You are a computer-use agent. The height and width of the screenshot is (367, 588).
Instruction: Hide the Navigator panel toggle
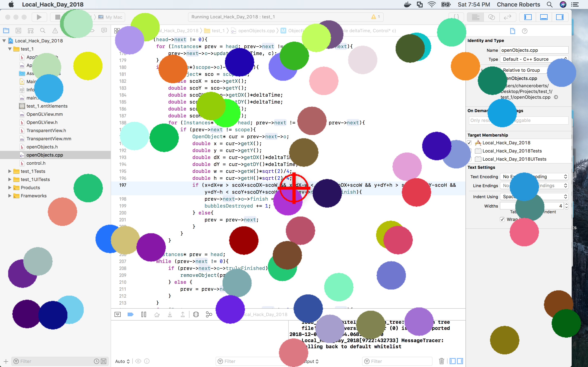click(528, 17)
